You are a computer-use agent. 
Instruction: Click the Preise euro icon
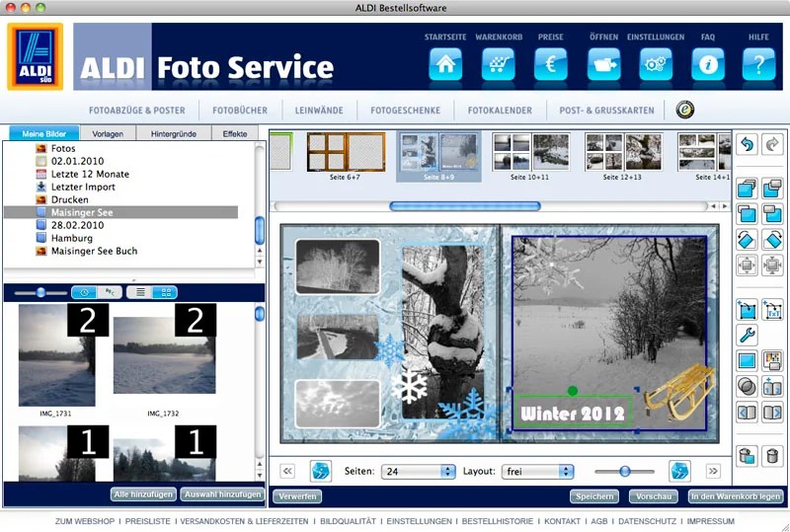click(x=551, y=64)
